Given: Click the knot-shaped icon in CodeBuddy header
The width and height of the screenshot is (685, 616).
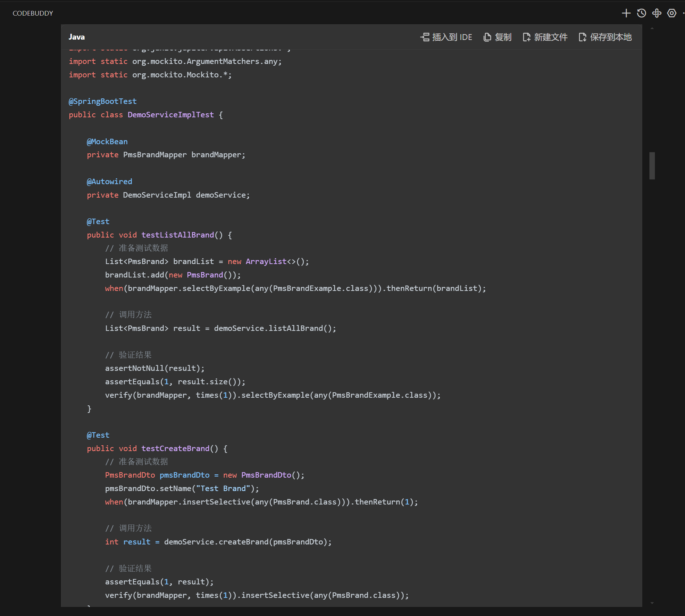Looking at the screenshot, I should pos(657,13).
